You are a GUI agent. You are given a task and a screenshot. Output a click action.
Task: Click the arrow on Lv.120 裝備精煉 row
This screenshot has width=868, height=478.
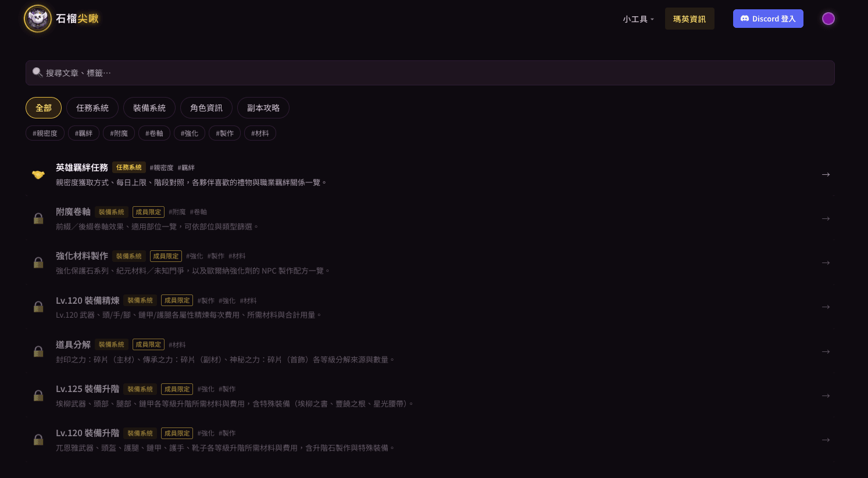(x=826, y=307)
